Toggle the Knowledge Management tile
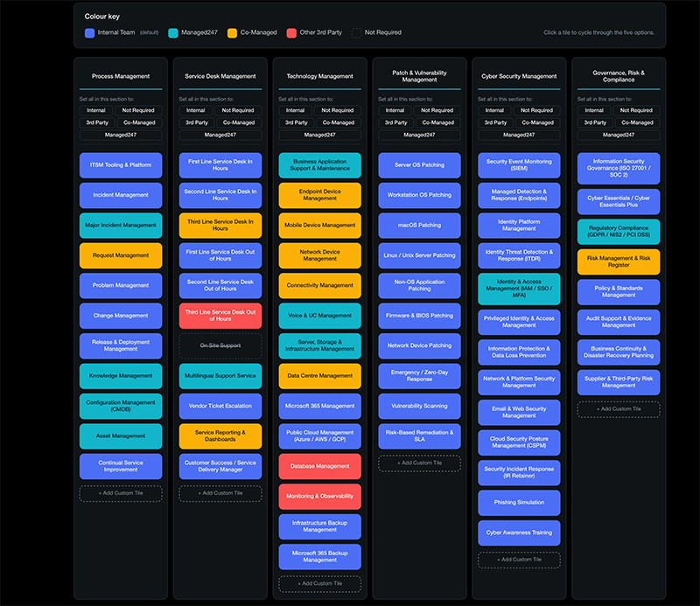700x606 pixels. [121, 376]
